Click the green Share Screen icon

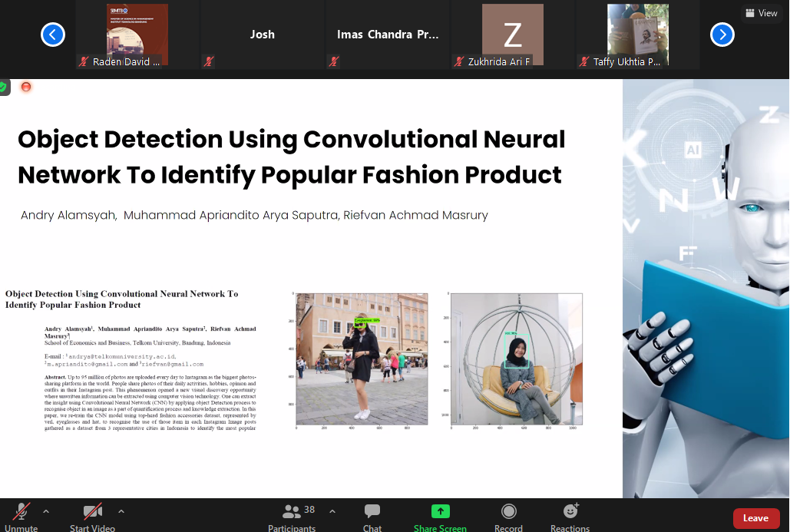(440, 511)
